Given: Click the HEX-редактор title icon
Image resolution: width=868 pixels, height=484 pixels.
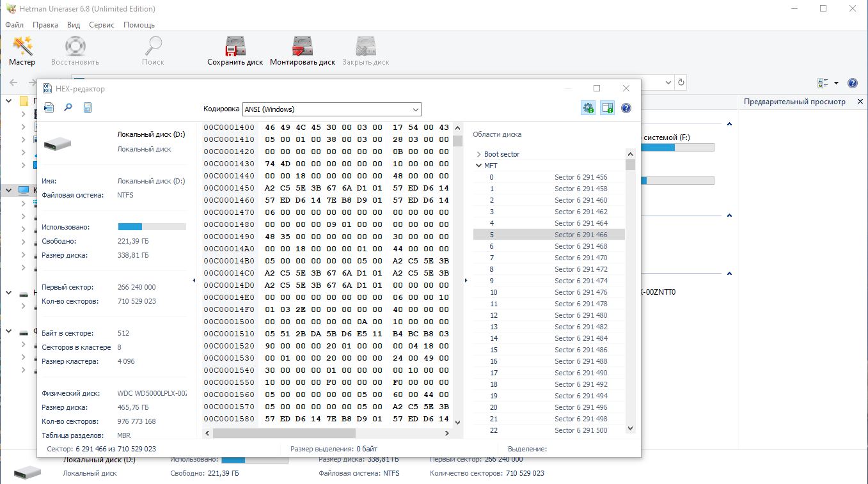Looking at the screenshot, I should pos(47,88).
